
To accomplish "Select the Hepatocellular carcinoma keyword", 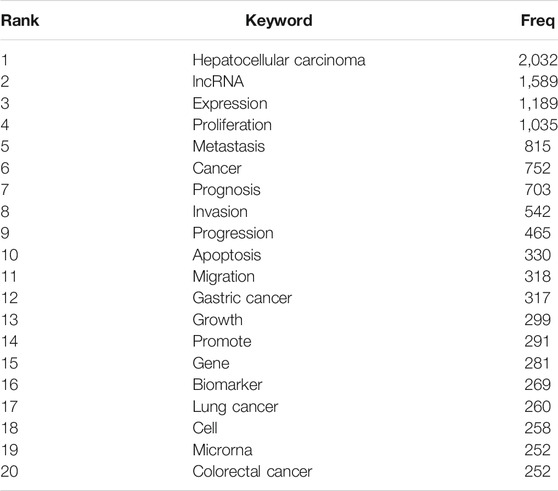I will [x=279, y=60].
